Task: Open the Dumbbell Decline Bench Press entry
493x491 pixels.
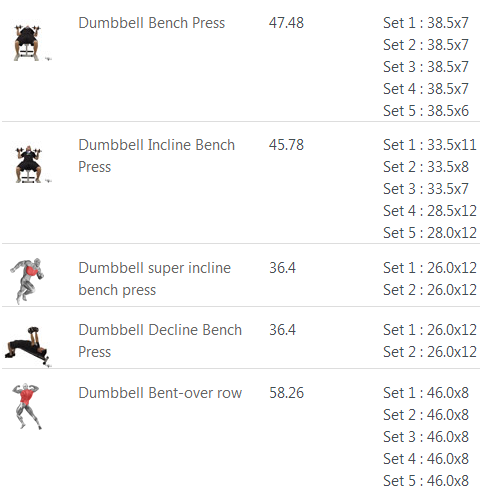Action: coord(160,341)
